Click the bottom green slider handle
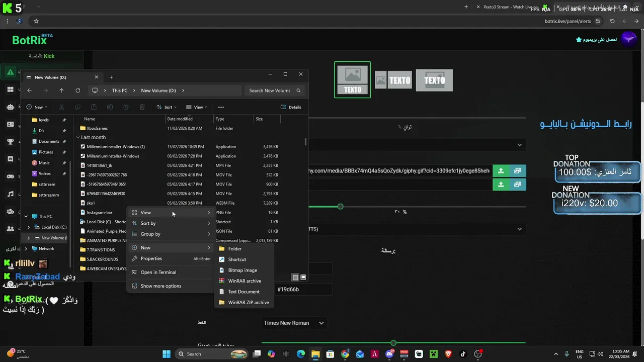 point(393,343)
